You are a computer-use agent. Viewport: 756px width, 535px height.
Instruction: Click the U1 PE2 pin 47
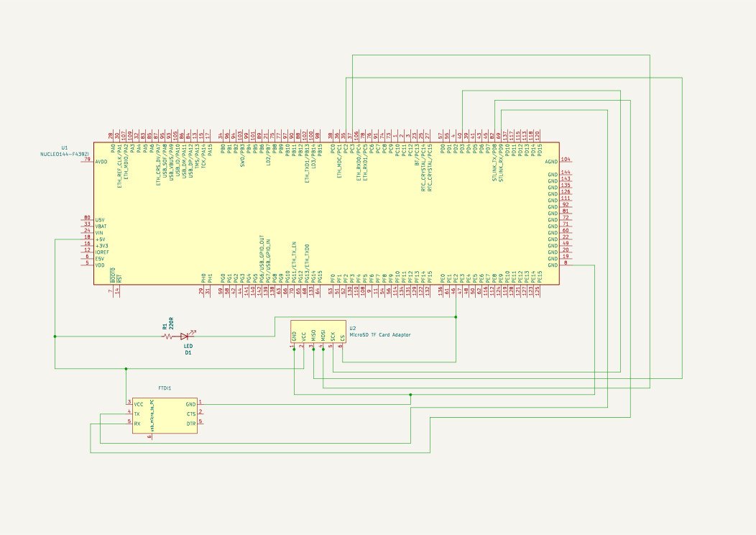[x=456, y=291]
